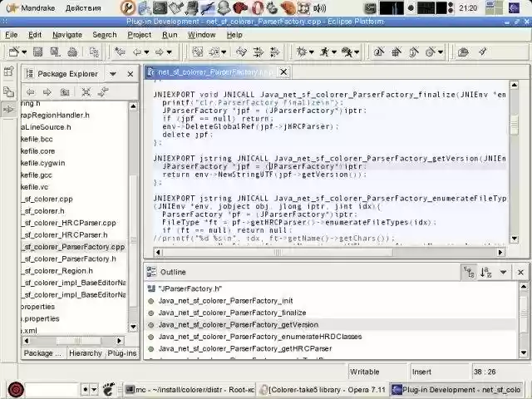Select Java_net_sf_colorer_ParserFactory_finalize in Outline
532x399 pixels.
(x=233, y=313)
